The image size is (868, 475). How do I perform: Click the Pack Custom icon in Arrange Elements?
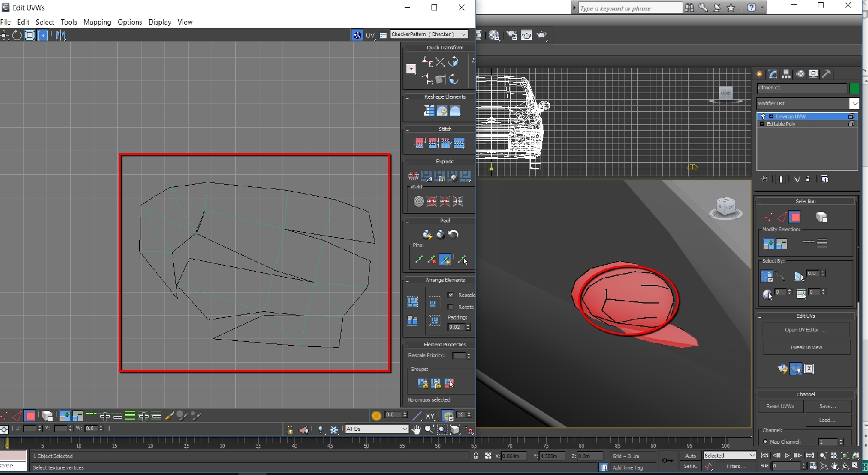point(412,302)
